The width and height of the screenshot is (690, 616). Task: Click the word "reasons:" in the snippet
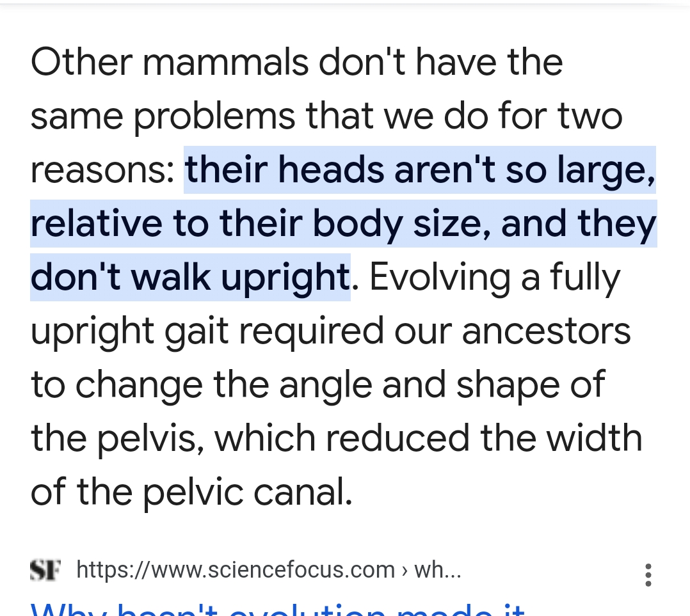click(x=102, y=170)
